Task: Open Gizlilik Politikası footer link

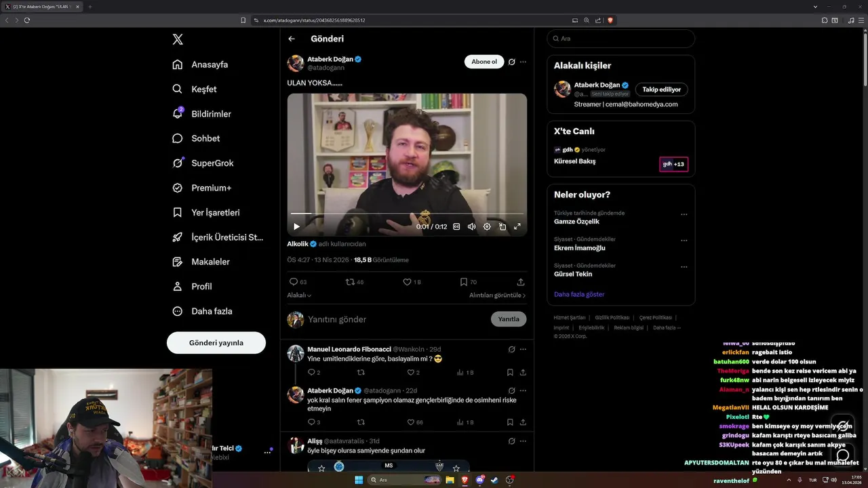Action: 613,317
